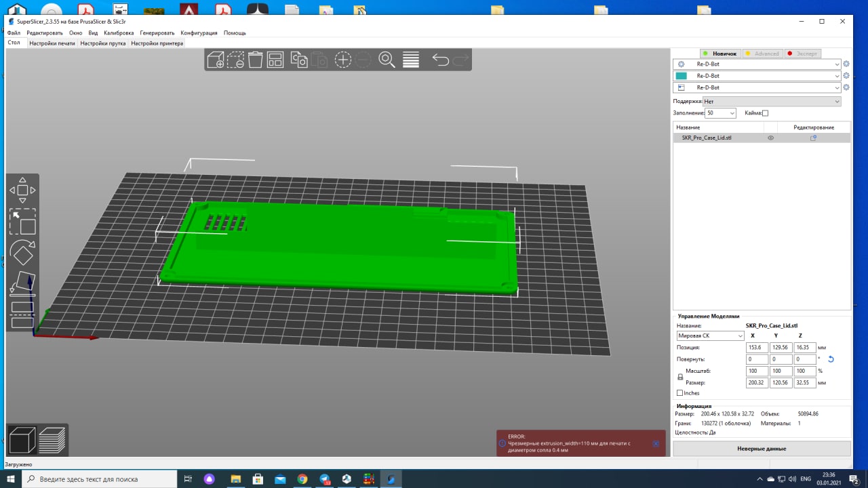Select Новичок mode
This screenshot has width=868, height=488.
pos(719,54)
